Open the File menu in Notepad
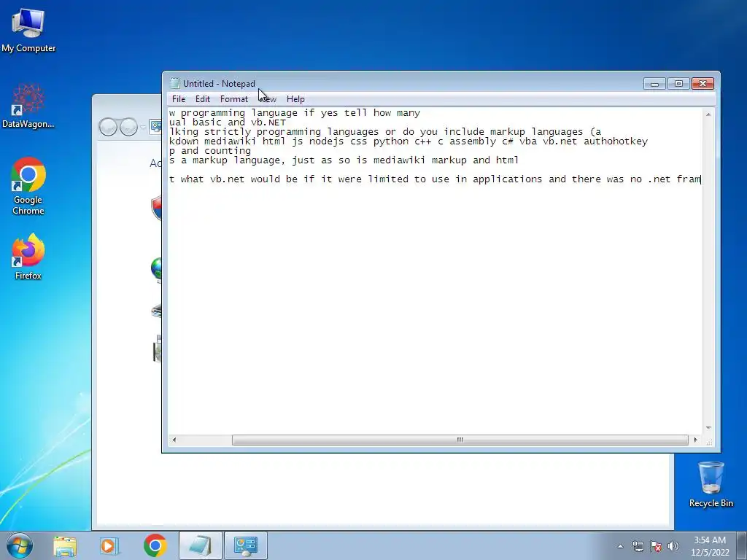 pyautogui.click(x=179, y=99)
